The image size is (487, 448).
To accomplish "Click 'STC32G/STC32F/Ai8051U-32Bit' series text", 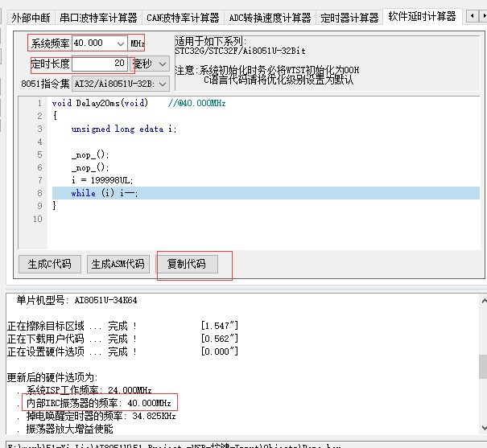I will coord(240,51).
